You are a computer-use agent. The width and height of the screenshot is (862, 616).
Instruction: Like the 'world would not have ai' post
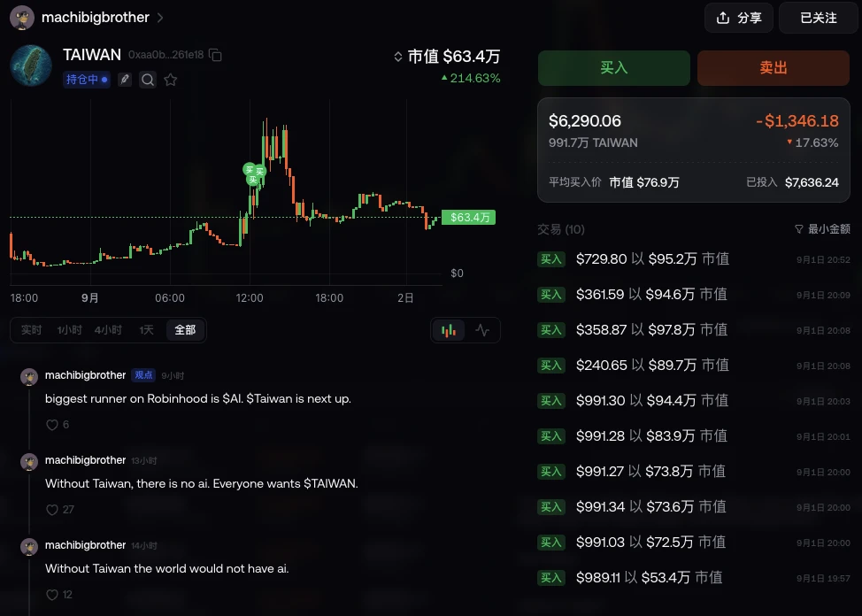[x=52, y=595]
